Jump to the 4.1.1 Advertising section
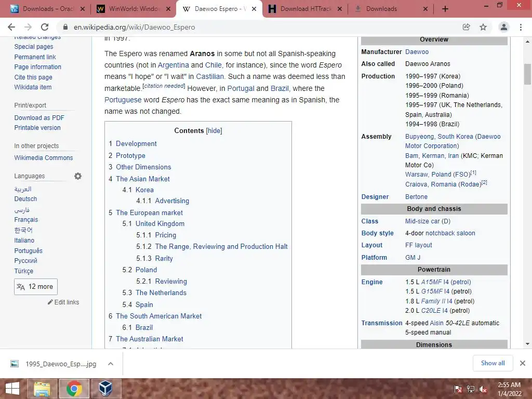 [x=171, y=201]
